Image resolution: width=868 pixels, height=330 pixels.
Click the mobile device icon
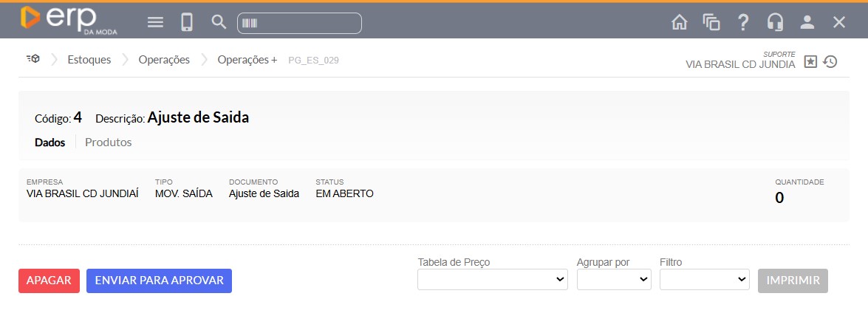pyautogui.click(x=187, y=23)
